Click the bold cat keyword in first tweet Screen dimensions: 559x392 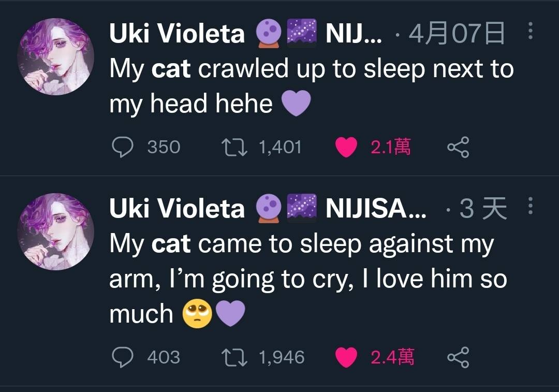(171, 69)
